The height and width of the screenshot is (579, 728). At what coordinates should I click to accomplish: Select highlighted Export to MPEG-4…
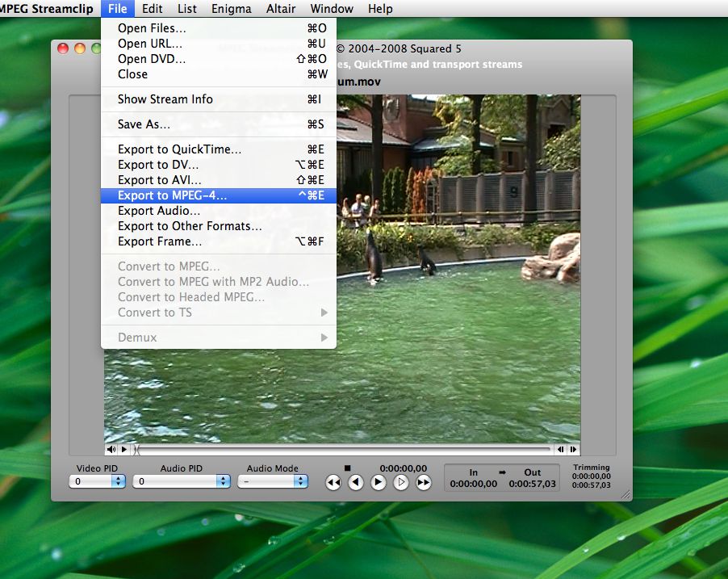[x=218, y=195]
